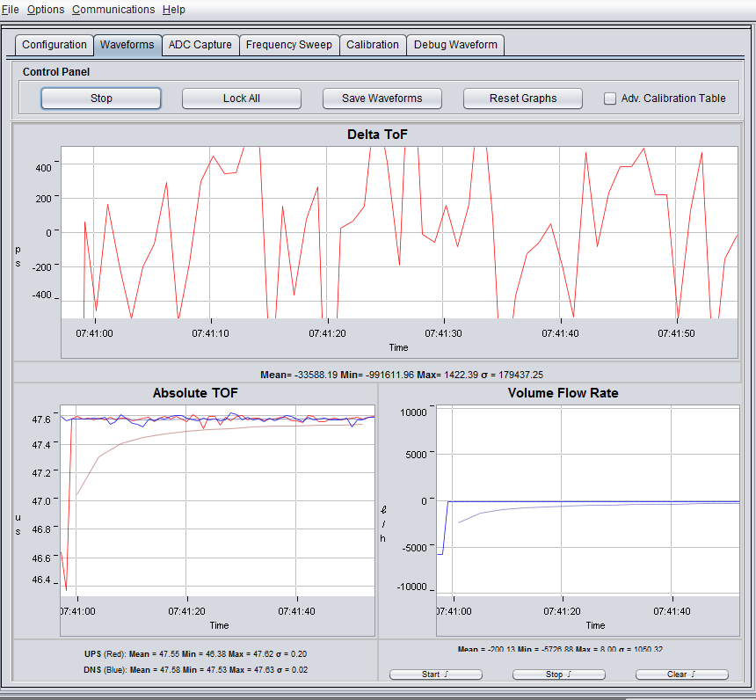The width and height of the screenshot is (756, 700).
Task: Open the ADC Capture tab
Action: tap(200, 45)
